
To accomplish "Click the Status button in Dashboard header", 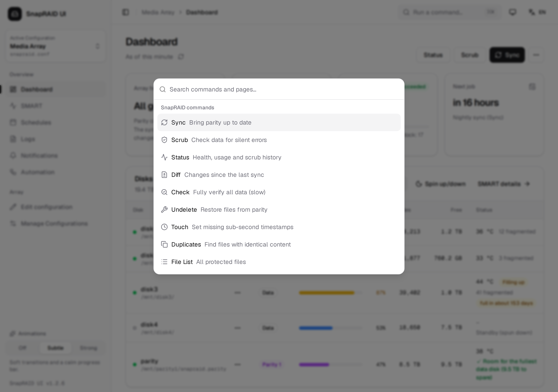I will tap(433, 55).
